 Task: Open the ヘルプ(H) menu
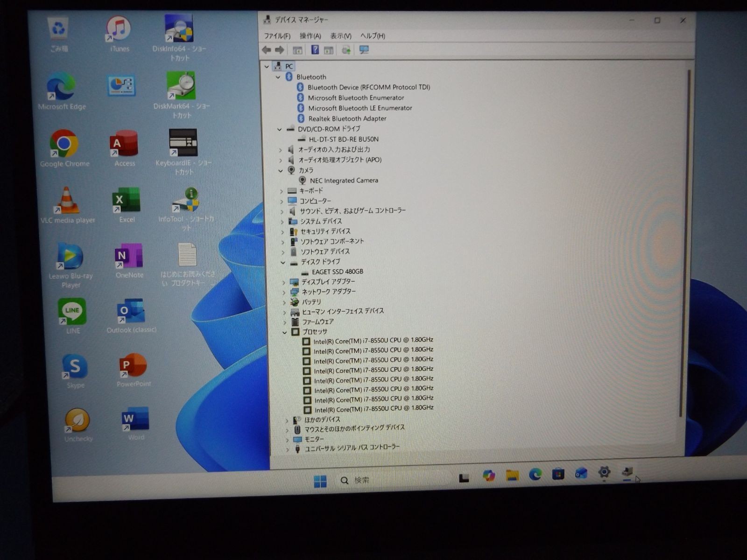(x=373, y=36)
